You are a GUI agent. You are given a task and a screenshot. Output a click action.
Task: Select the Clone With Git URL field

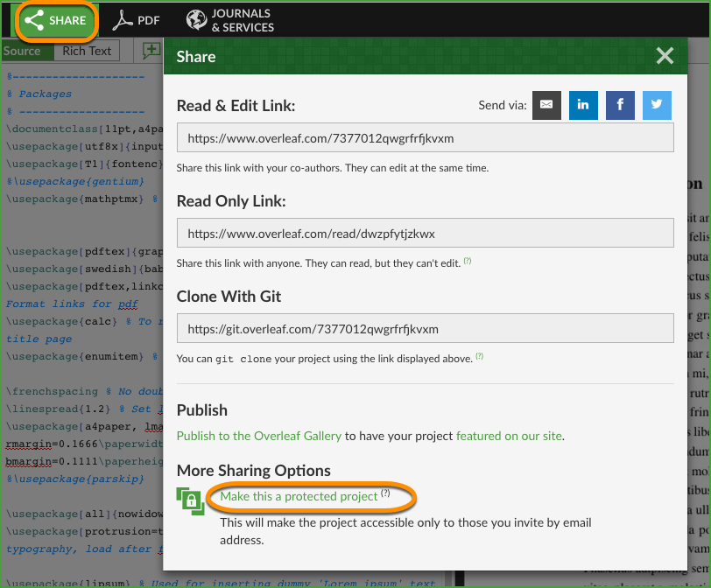pos(426,328)
